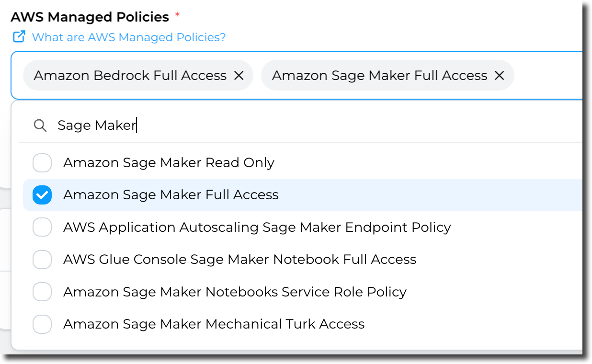
Task: Remove Amazon Sage Maker Full Access chip
Action: [499, 75]
